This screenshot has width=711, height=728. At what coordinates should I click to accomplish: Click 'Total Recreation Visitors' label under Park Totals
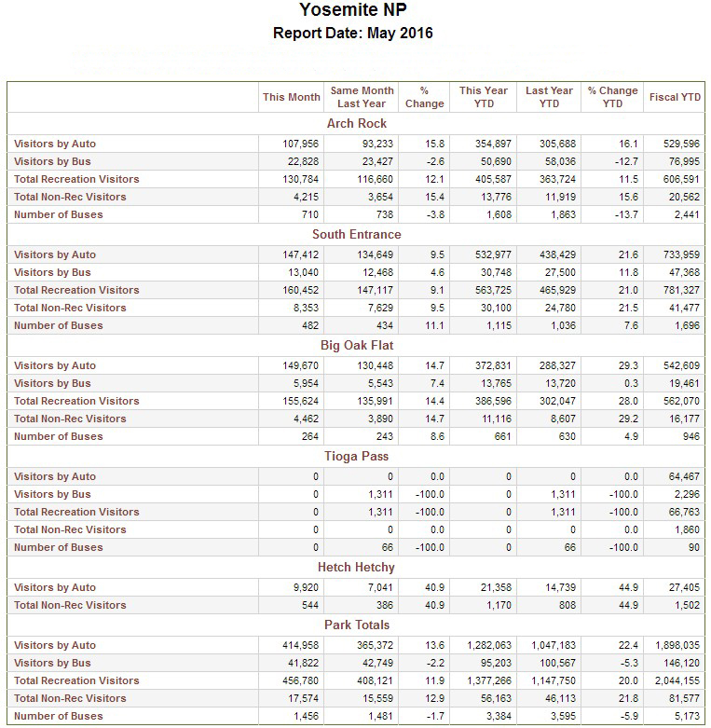[76, 680]
